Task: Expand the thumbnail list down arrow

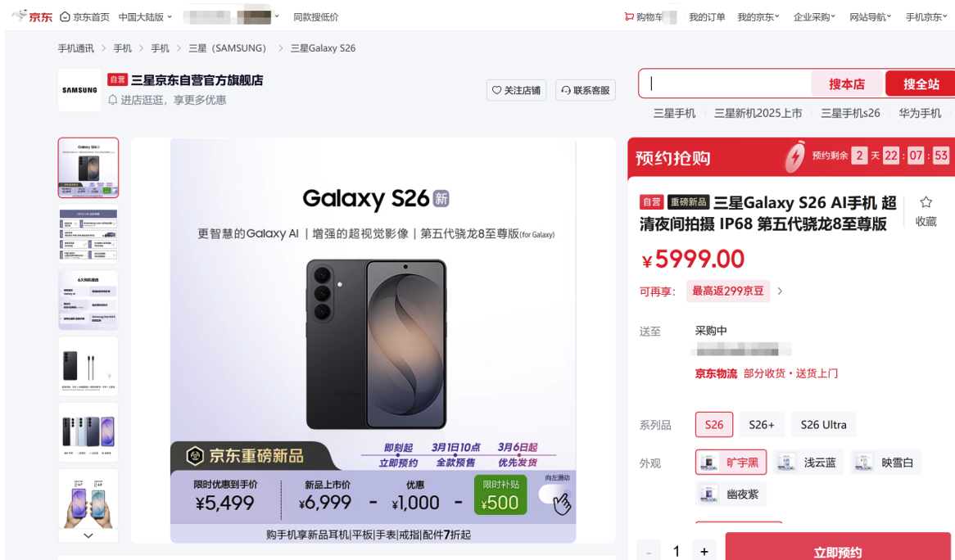Action: (x=88, y=535)
